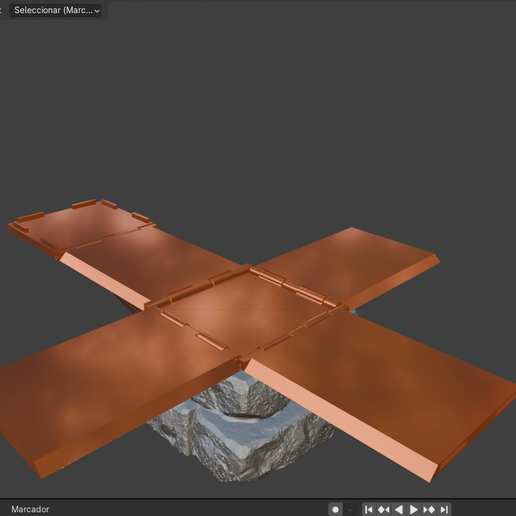Screen dimensions: 516x516
Task: Play the animation forward
Action: pyautogui.click(x=413, y=509)
